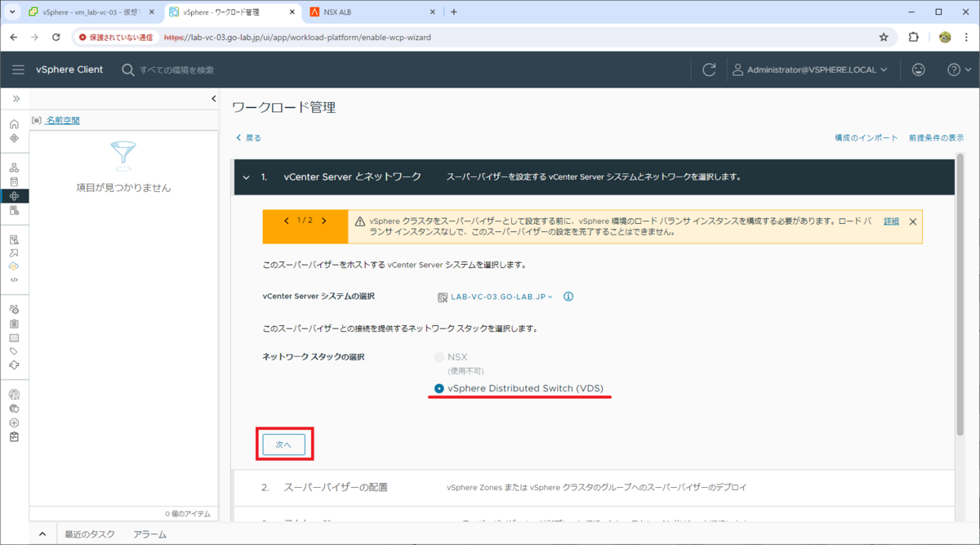Switch to NSX ALB browser tab
Screen dimensions: 980x545
tap(373, 12)
